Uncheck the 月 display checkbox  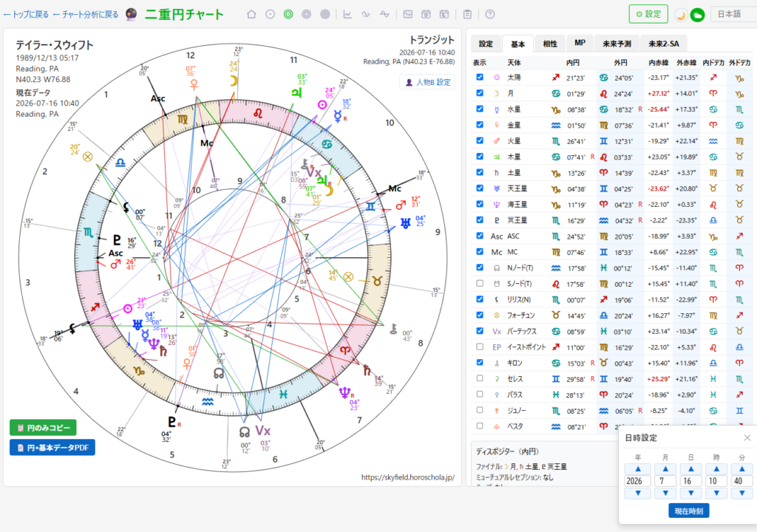click(x=479, y=92)
